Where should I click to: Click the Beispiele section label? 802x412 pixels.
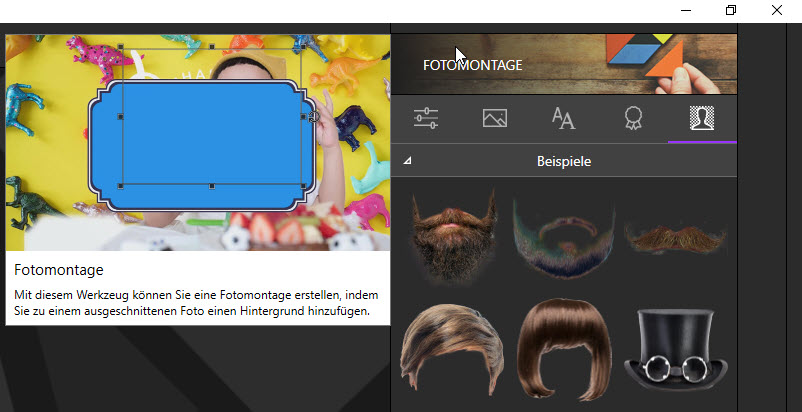564,161
